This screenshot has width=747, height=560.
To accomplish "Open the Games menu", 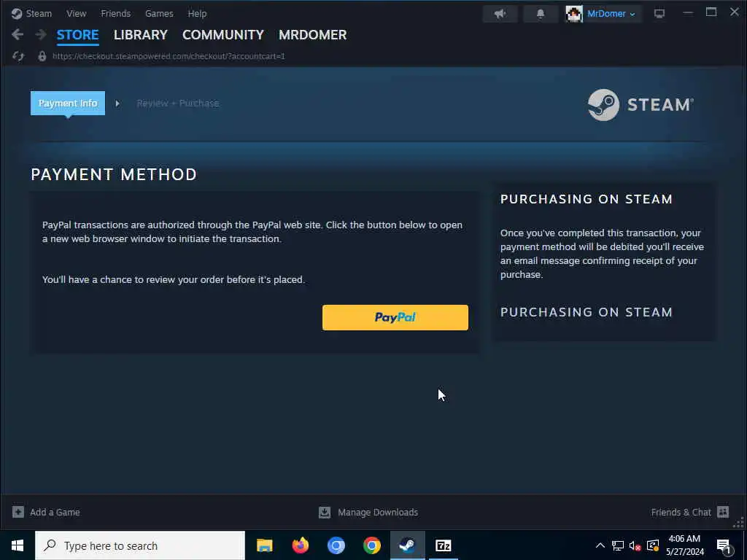I will coord(159,13).
